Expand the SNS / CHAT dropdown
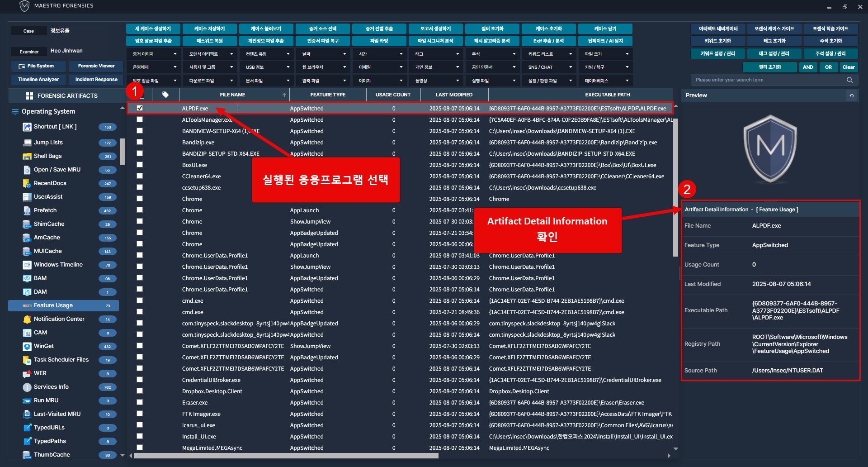This screenshot has height=467, width=868. point(550,67)
